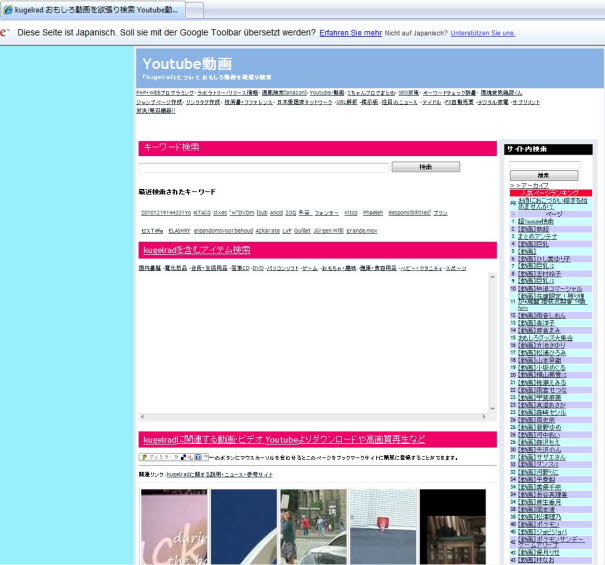Open the plain dark blue video thumbnail
605x565 pixels.
[244, 527]
